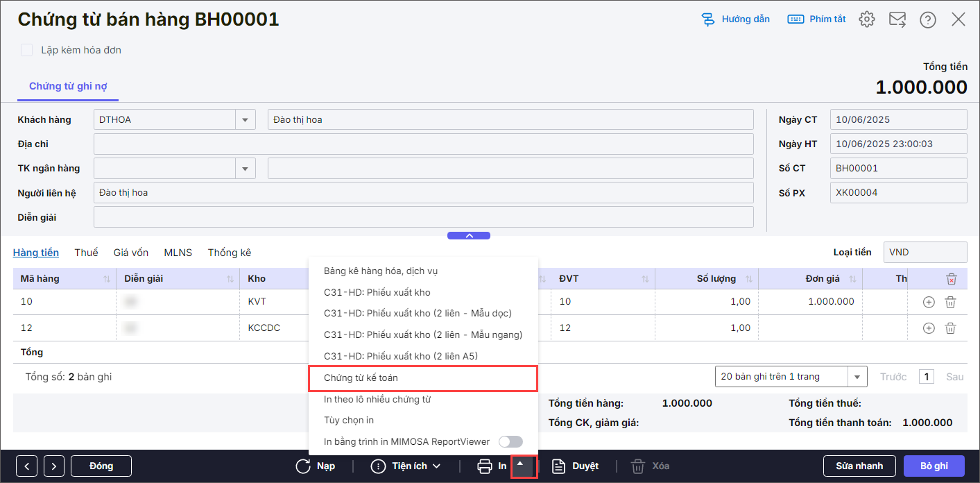Click the add row icon for item 10
This screenshot has width=980, height=483.
coord(929,302)
